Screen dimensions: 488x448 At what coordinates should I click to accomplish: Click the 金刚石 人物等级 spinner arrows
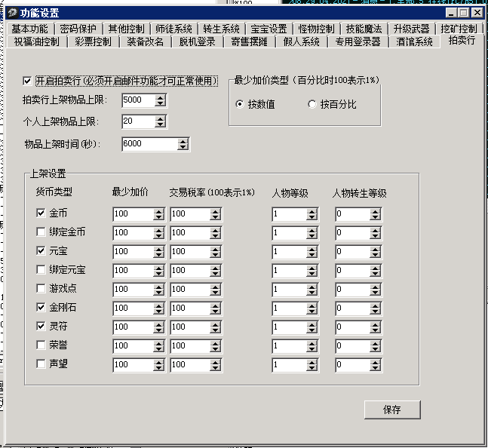point(312,308)
